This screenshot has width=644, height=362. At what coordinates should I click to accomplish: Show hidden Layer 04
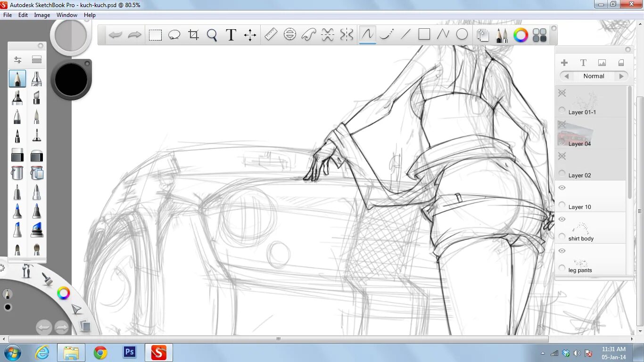562,124
